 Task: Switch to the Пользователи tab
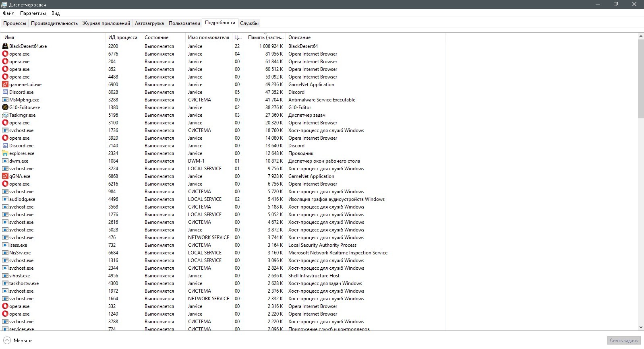tap(184, 23)
